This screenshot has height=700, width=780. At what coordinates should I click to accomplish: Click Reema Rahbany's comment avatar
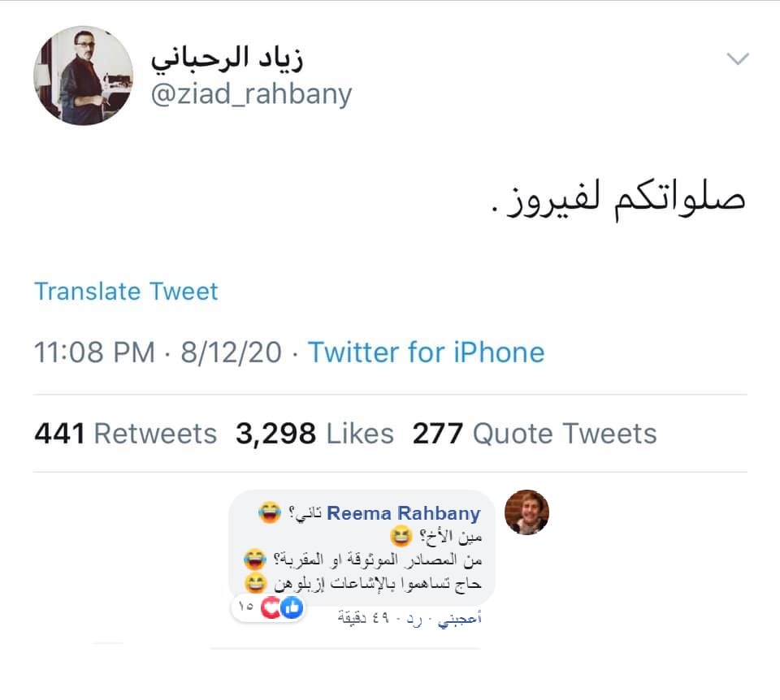pos(526,512)
